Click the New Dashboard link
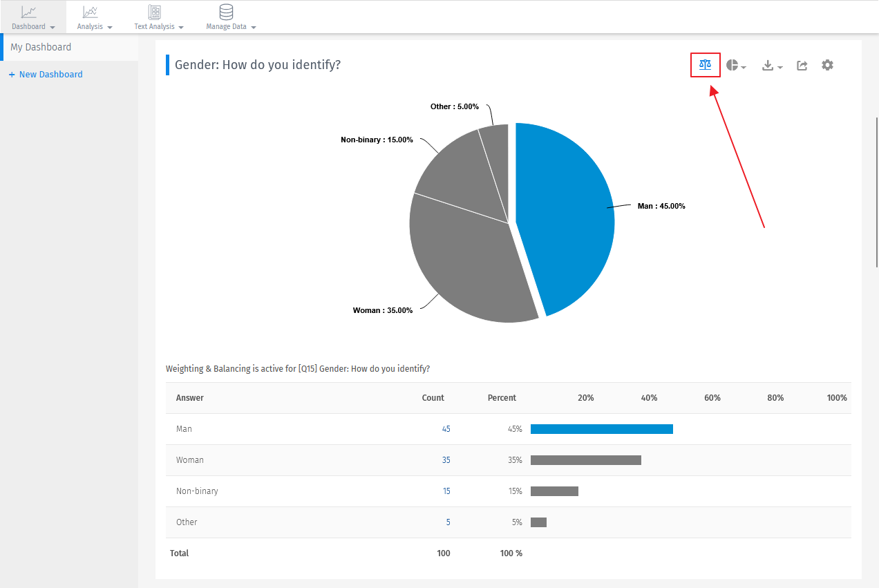The height and width of the screenshot is (588, 879). pos(46,74)
